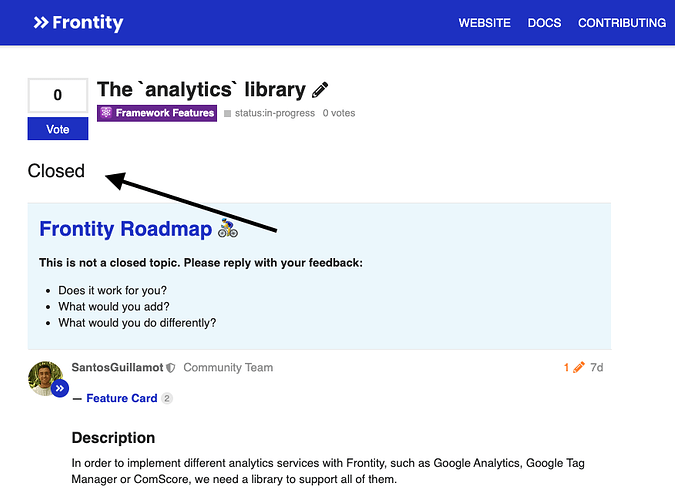
Task: Click the Frontity logo in header
Action: click(x=77, y=22)
